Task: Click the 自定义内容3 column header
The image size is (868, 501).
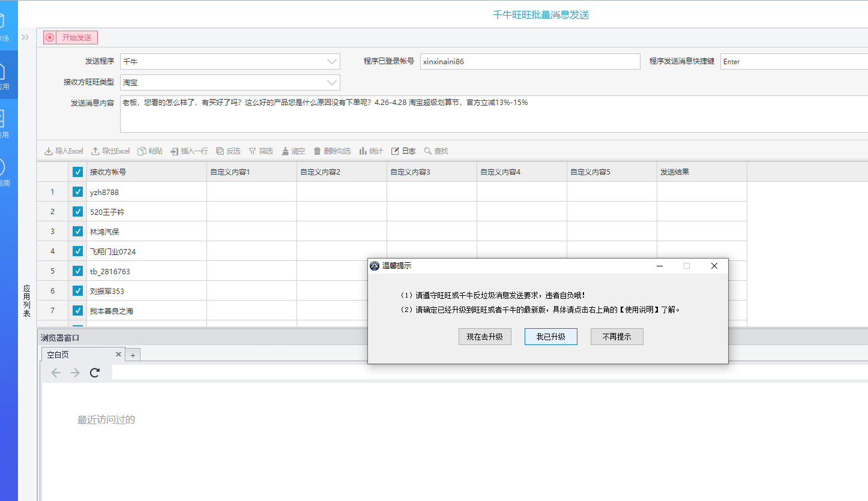Action: tap(432, 172)
